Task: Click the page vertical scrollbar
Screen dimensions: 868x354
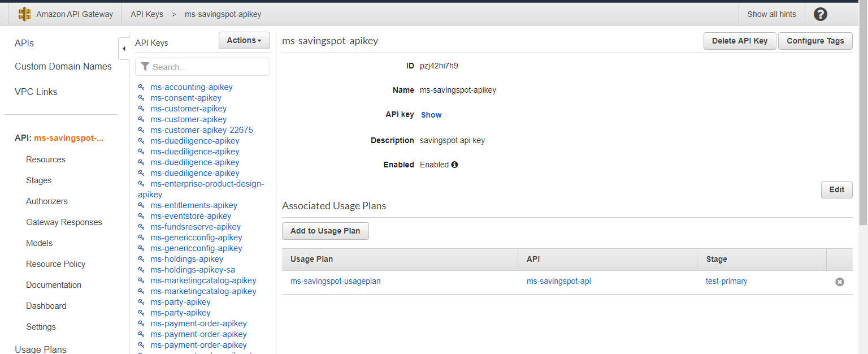Action: pos(863,113)
